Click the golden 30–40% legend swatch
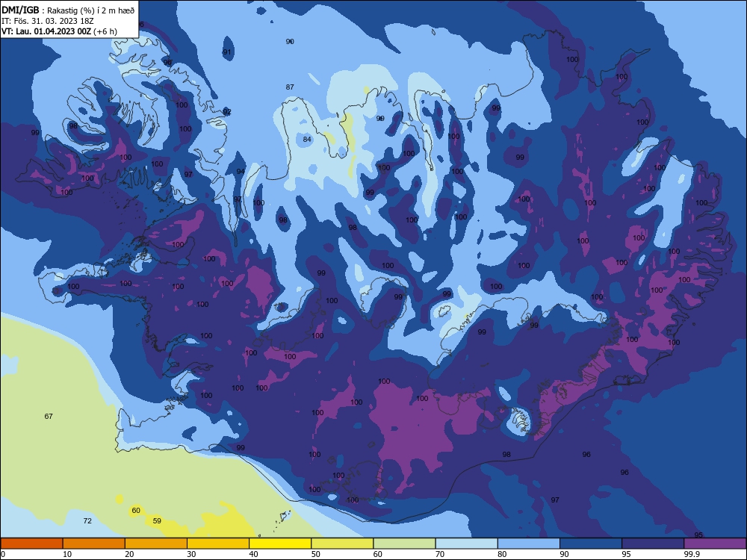 point(218,544)
